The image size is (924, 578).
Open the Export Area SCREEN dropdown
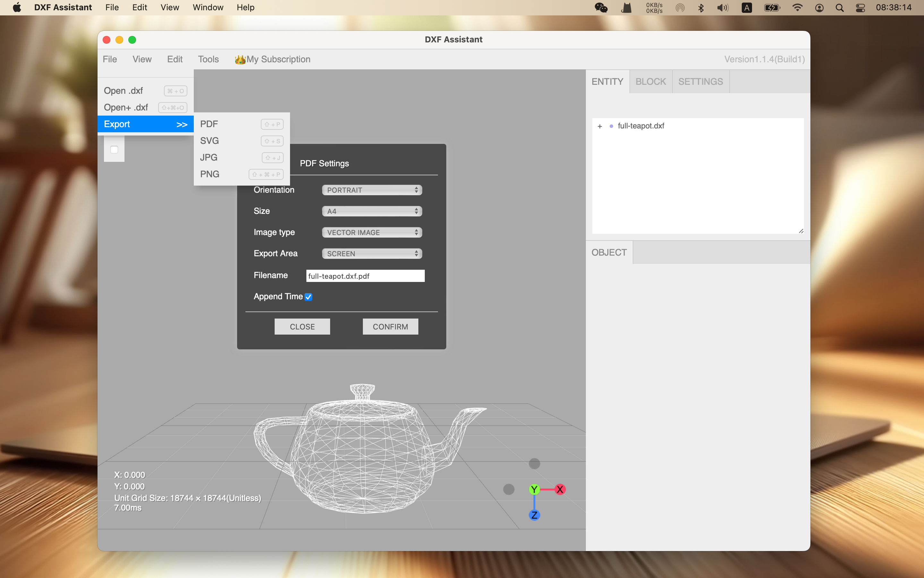[372, 253]
